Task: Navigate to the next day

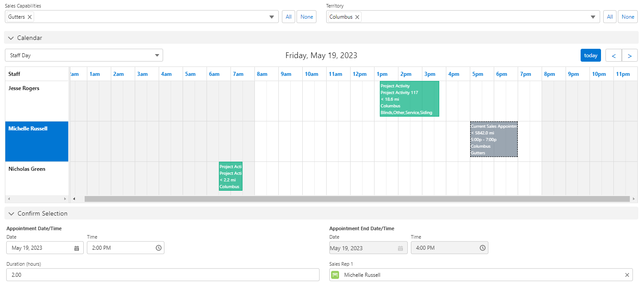Action: (629, 55)
